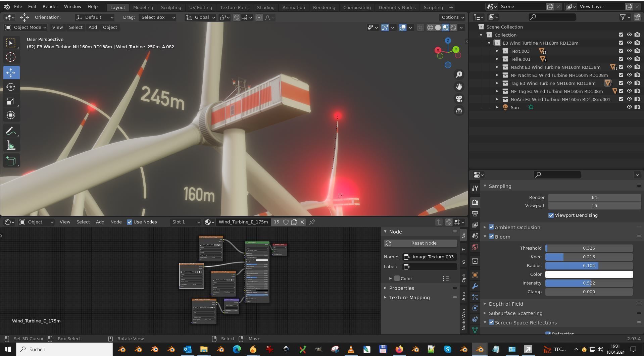The width and height of the screenshot is (644, 356).
Task: Switch to wireframe viewport shading
Action: [x=430, y=28]
